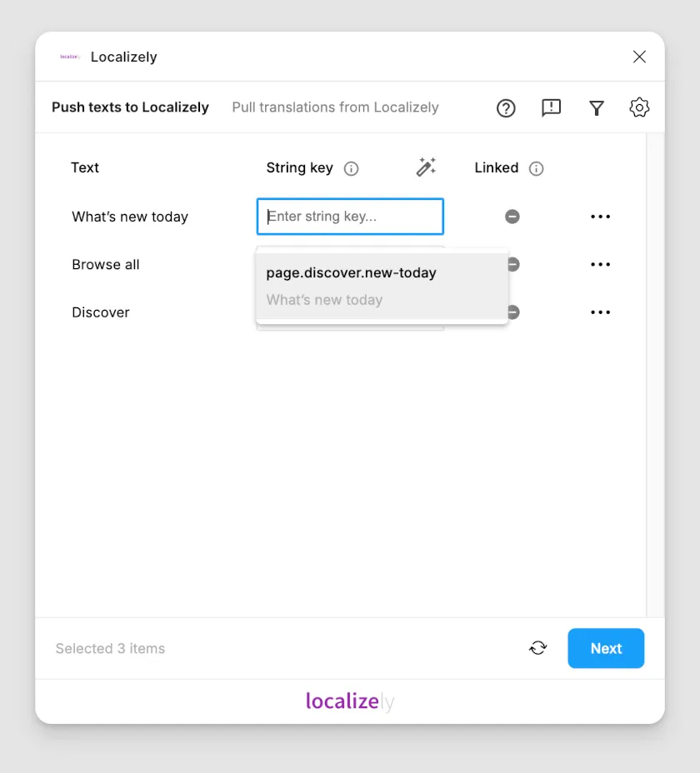Click the String key column header
The width and height of the screenshot is (700, 773).
299,168
